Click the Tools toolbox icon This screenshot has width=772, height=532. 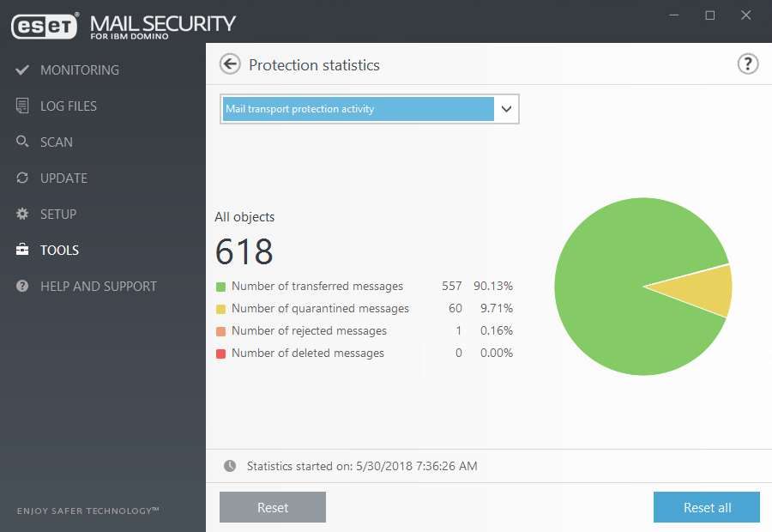(22, 250)
